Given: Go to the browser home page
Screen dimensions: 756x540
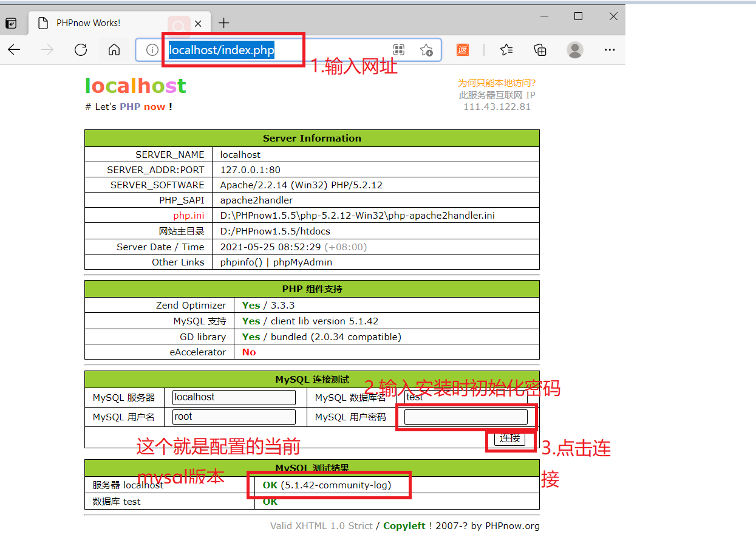Looking at the screenshot, I should [114, 50].
